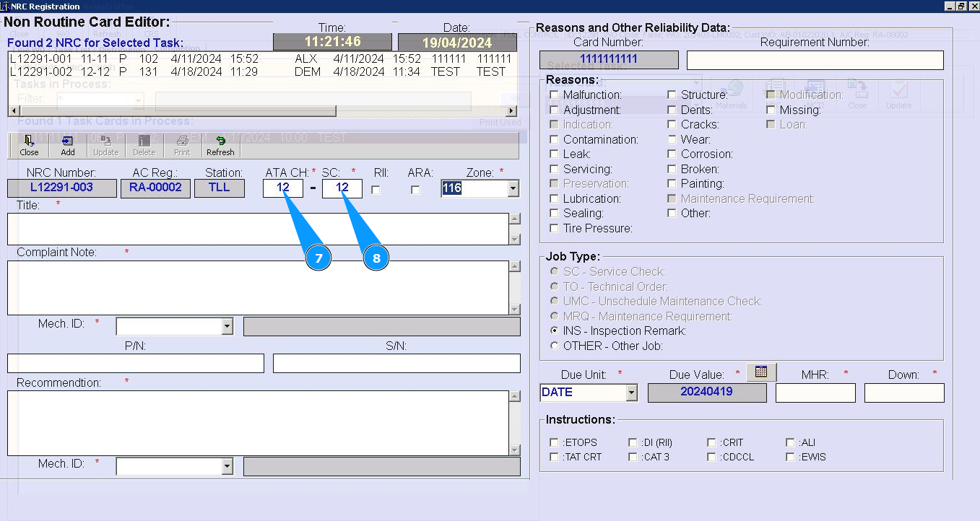The width and height of the screenshot is (980, 521).
Task: Select the SC - Service Check job type
Action: pos(554,271)
